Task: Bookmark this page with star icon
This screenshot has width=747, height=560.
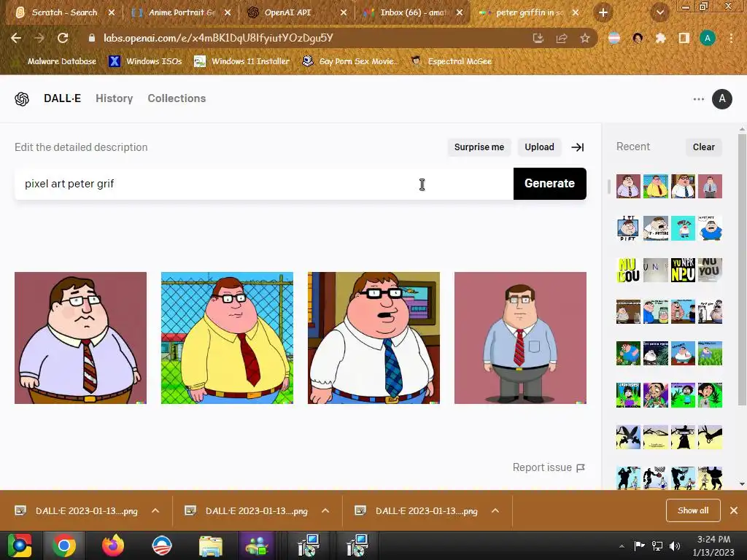Action: pos(585,38)
